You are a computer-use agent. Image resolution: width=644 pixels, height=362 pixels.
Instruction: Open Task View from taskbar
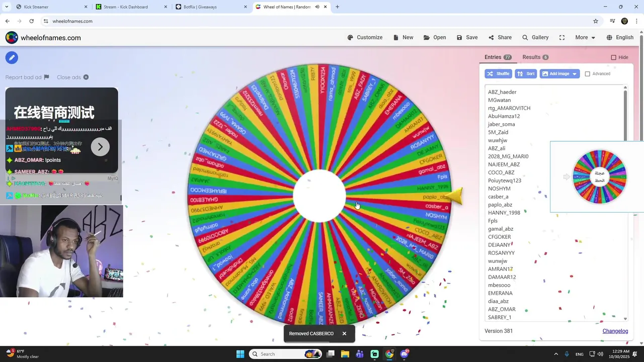330,354
